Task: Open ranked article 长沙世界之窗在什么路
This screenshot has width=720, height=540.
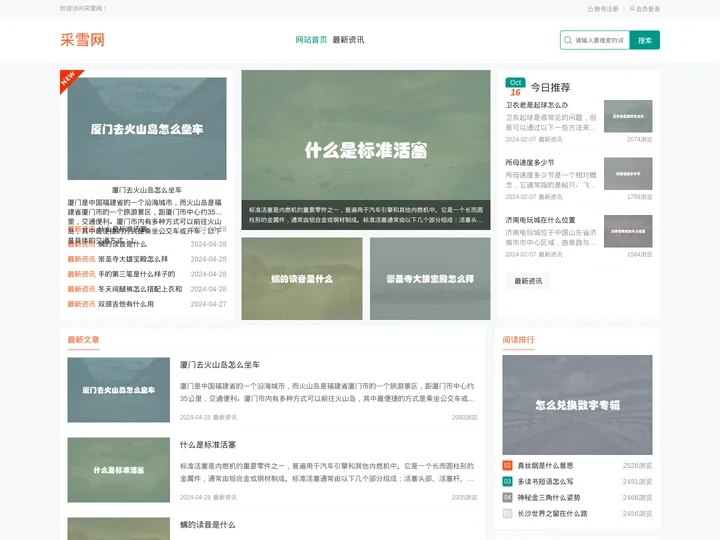Action: [x=552, y=514]
